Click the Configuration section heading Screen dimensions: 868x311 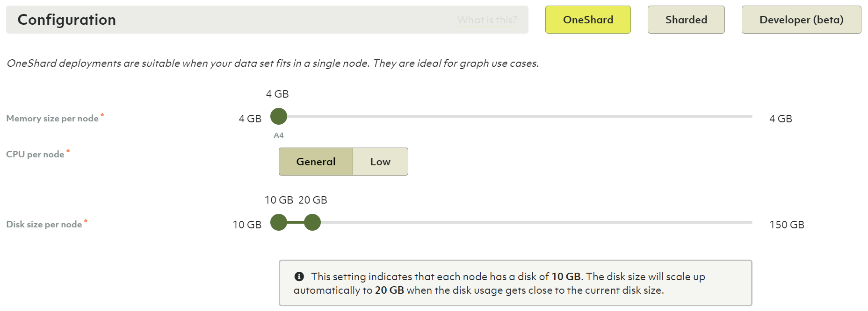click(67, 20)
